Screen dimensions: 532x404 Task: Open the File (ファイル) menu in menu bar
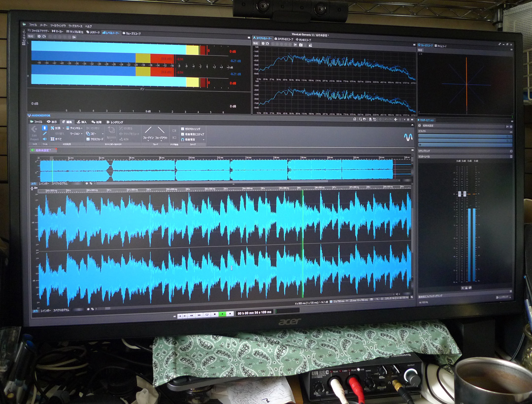33,25
